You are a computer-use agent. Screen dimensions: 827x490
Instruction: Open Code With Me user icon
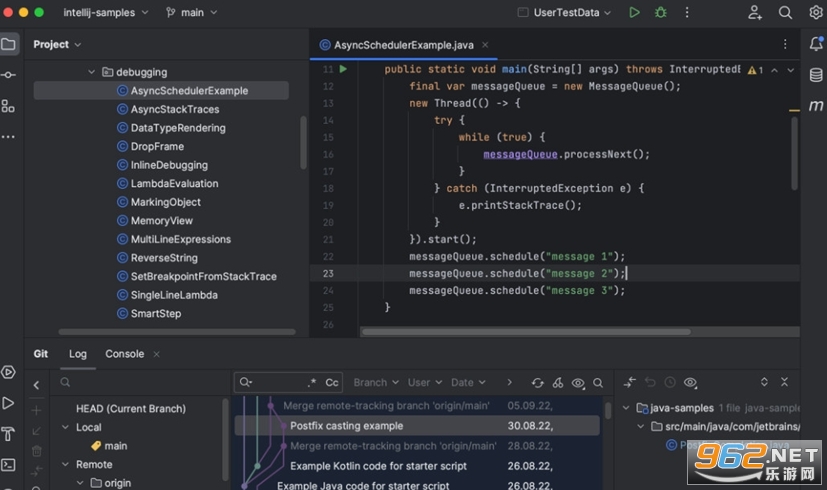[755, 12]
